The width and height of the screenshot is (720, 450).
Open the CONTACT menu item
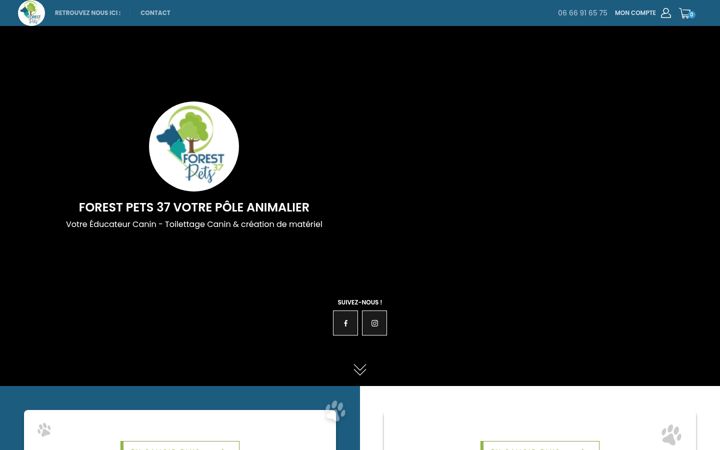coord(155,13)
